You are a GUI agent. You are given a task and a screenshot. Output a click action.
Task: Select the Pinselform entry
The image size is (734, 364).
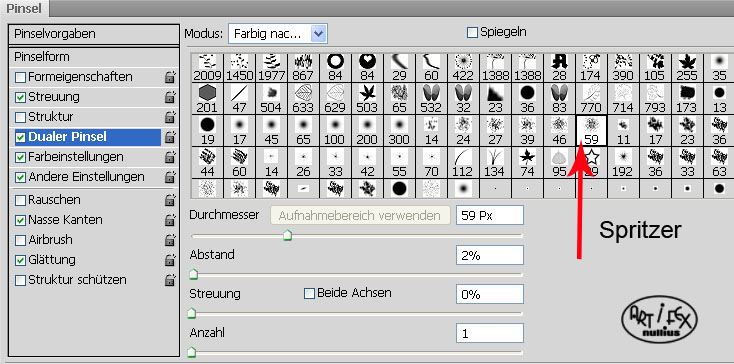tap(94, 57)
